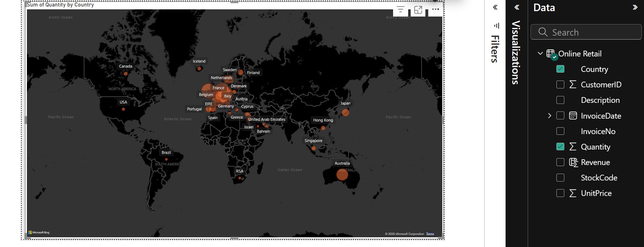Click the Online Retail table icon
This screenshot has width=644, height=247.
552,54
